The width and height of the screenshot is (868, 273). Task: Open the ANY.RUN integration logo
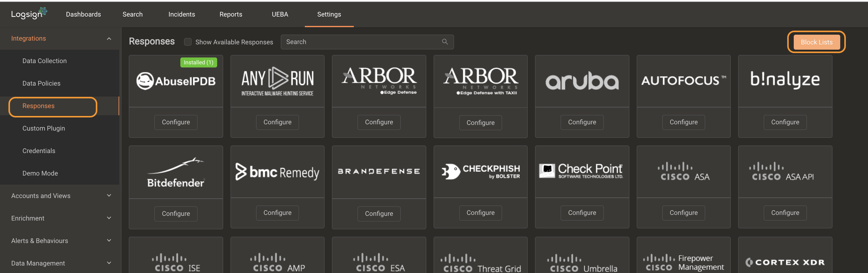pos(277,81)
